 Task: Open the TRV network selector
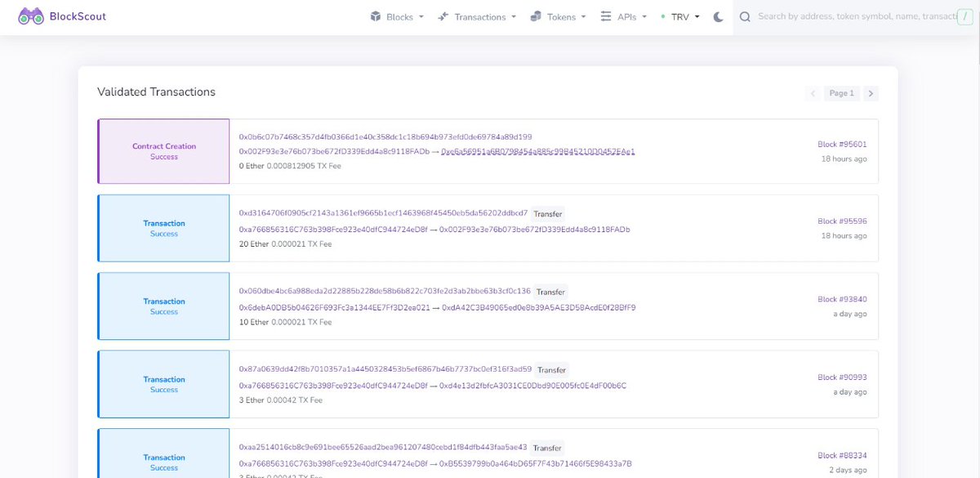click(680, 16)
